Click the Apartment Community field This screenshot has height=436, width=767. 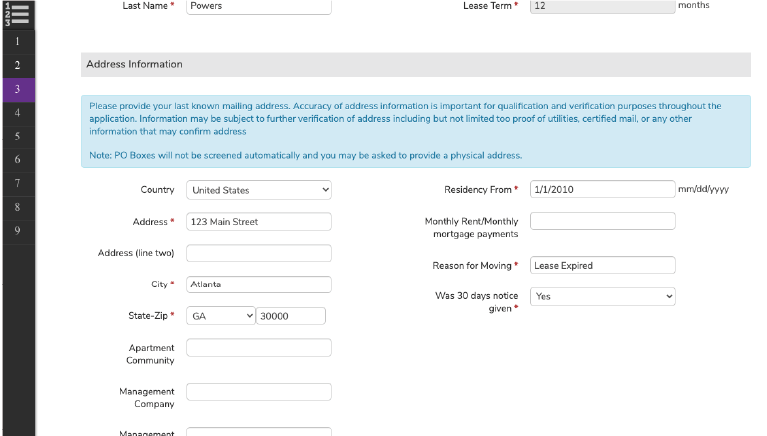pos(259,347)
